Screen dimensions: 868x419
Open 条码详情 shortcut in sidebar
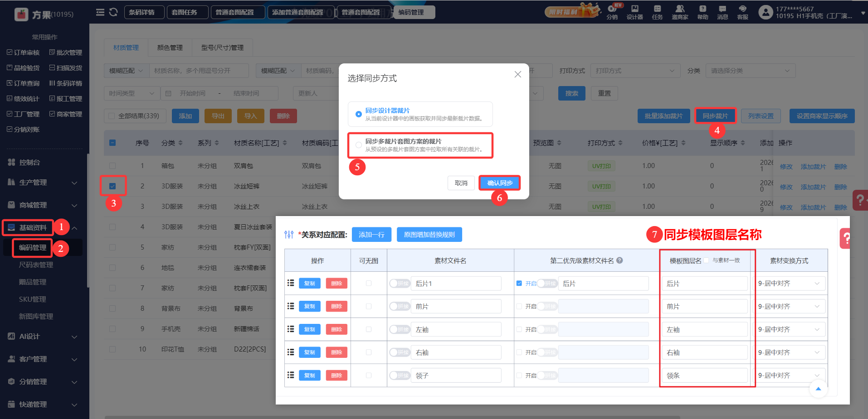pyautogui.click(x=66, y=83)
